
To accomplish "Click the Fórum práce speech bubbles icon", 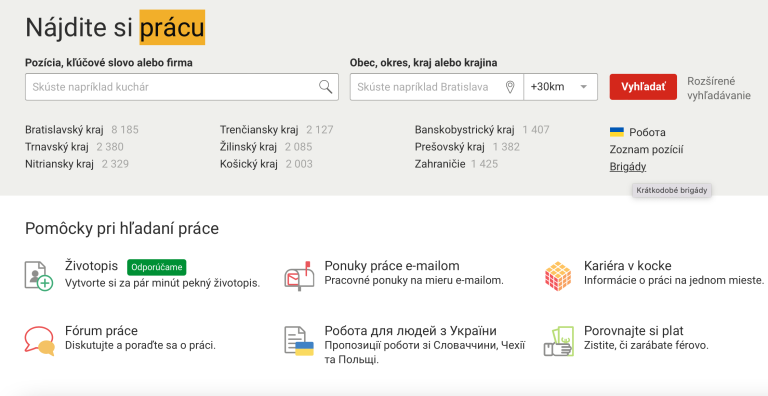I will point(39,341).
